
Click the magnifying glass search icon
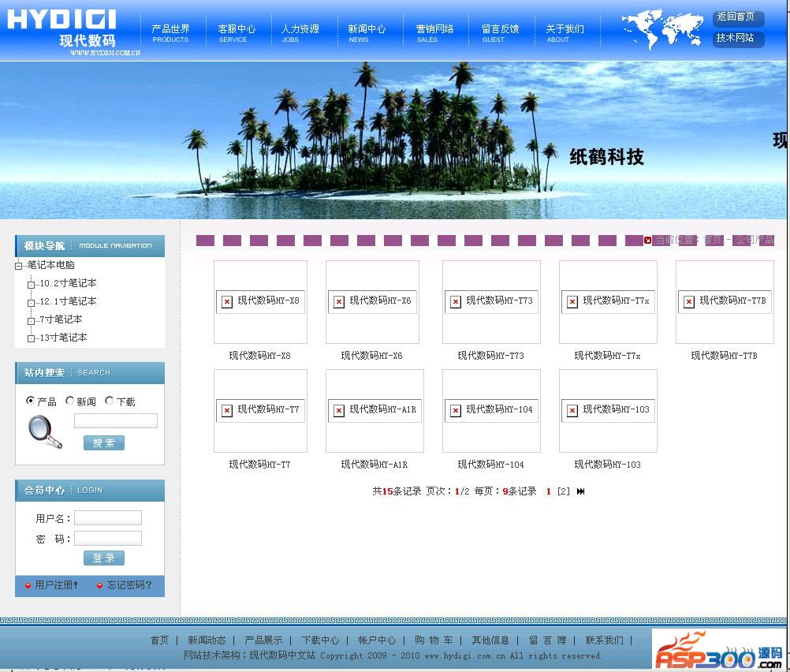click(44, 431)
